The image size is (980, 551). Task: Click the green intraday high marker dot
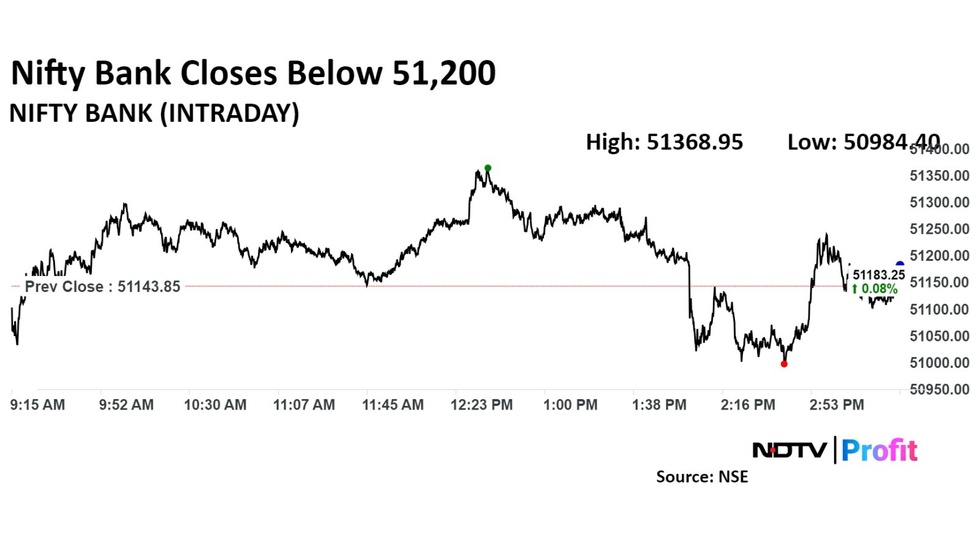coord(488,168)
